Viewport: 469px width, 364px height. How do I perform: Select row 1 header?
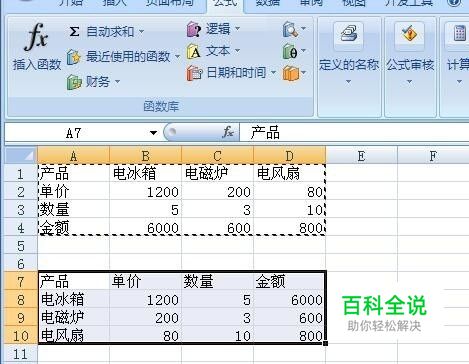[x=21, y=173]
